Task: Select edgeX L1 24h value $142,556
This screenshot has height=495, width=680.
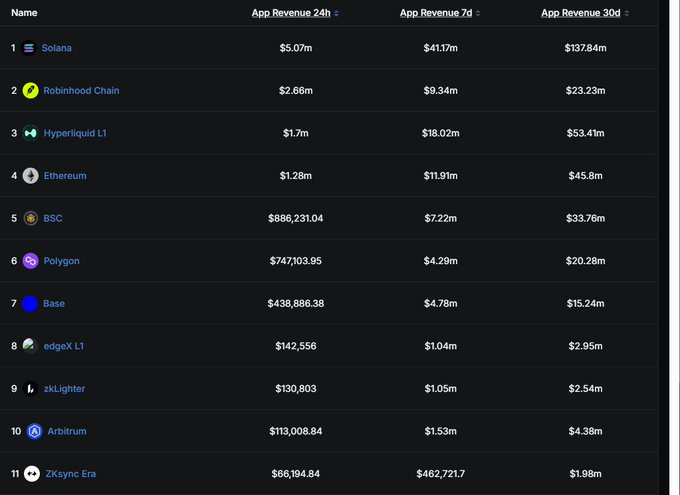Action: click(x=296, y=346)
